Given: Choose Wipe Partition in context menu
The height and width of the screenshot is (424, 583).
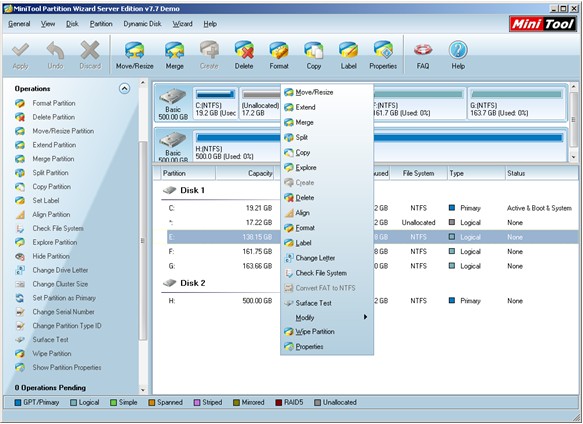Looking at the screenshot, I should coord(327,331).
